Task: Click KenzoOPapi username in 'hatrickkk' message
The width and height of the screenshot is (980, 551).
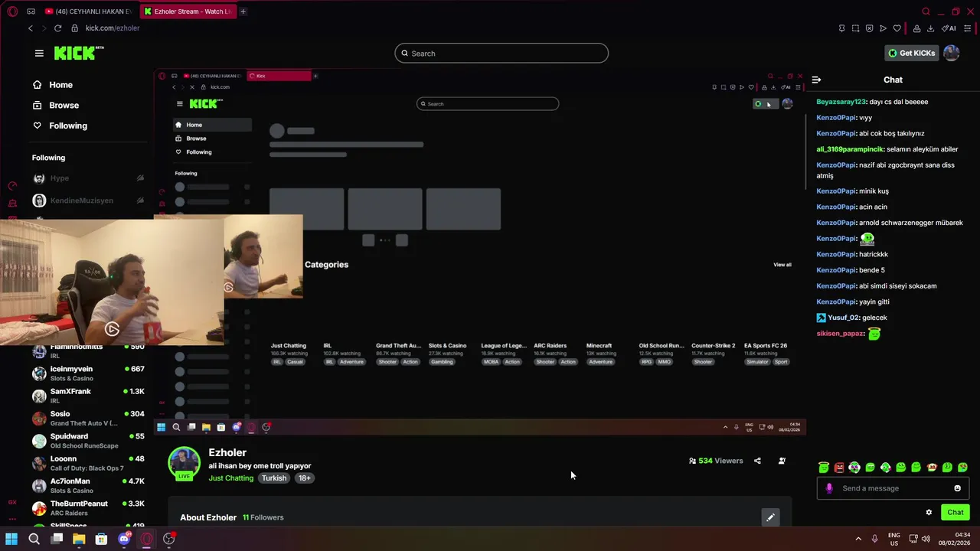Action: [x=835, y=254]
